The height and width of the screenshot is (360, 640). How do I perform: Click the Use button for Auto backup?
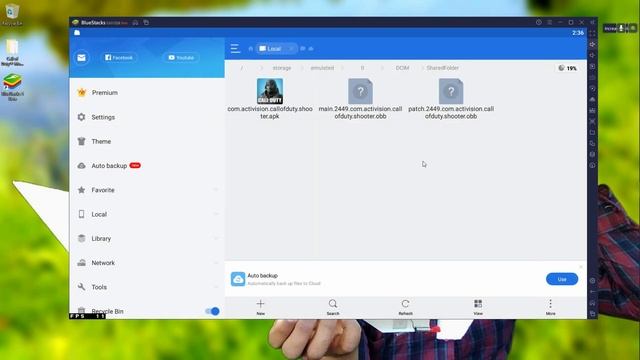tap(562, 279)
